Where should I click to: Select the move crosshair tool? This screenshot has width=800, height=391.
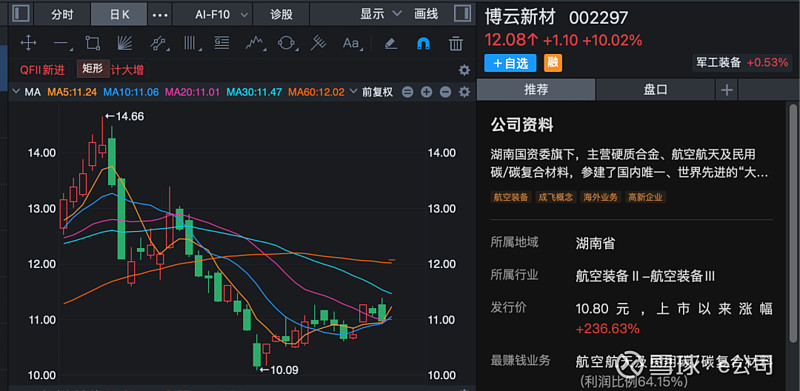pos(28,43)
